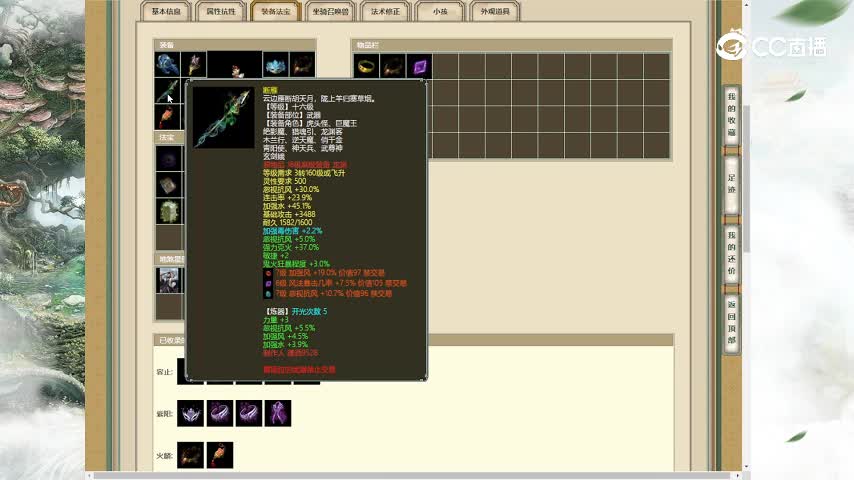
Task: Click the blue crown mask equipment icon
Action: click(276, 65)
